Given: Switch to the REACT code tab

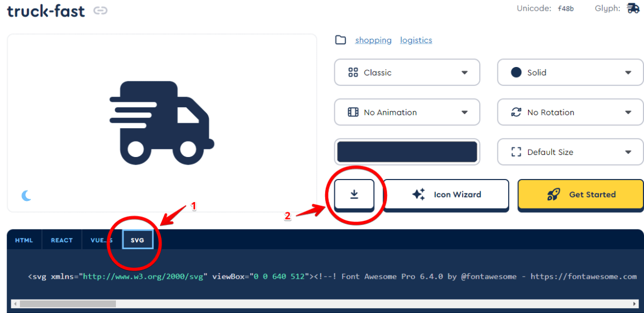Looking at the screenshot, I should [62, 240].
